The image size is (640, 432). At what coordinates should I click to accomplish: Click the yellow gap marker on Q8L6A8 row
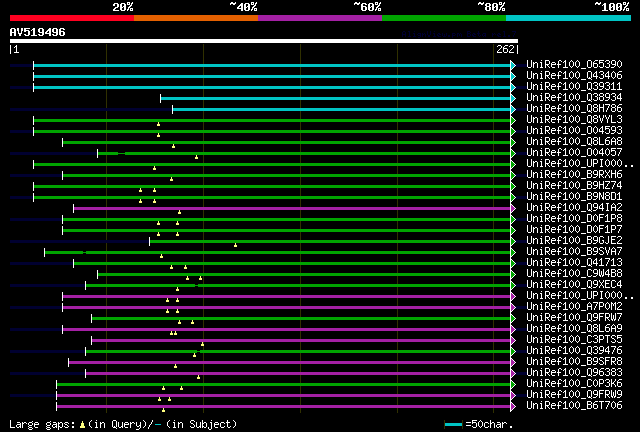(173, 146)
